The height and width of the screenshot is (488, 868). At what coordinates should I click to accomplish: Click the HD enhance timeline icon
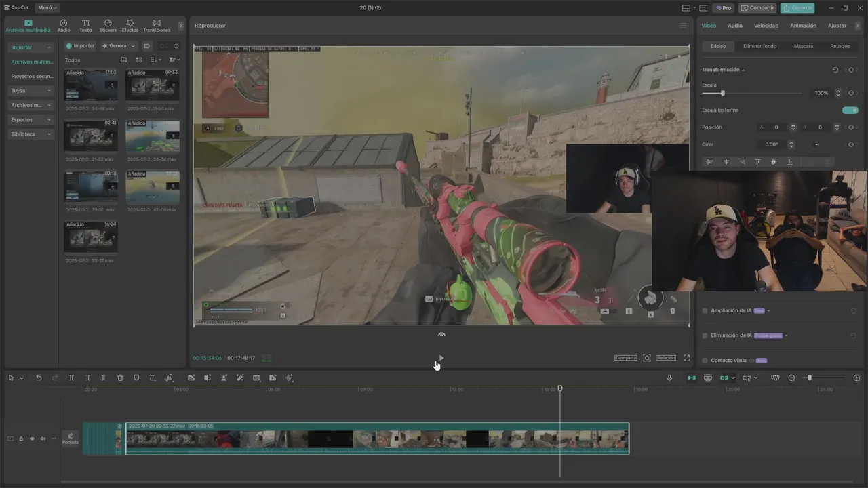pos(256,378)
